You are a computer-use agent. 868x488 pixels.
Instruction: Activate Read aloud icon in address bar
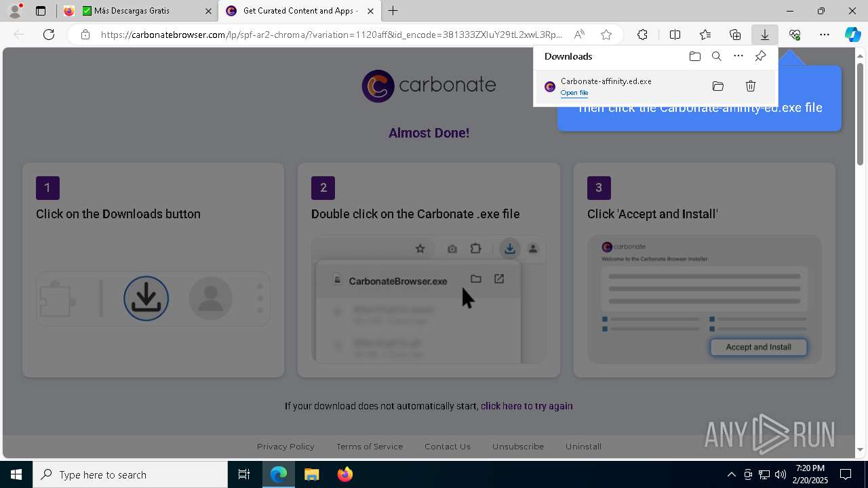click(579, 35)
